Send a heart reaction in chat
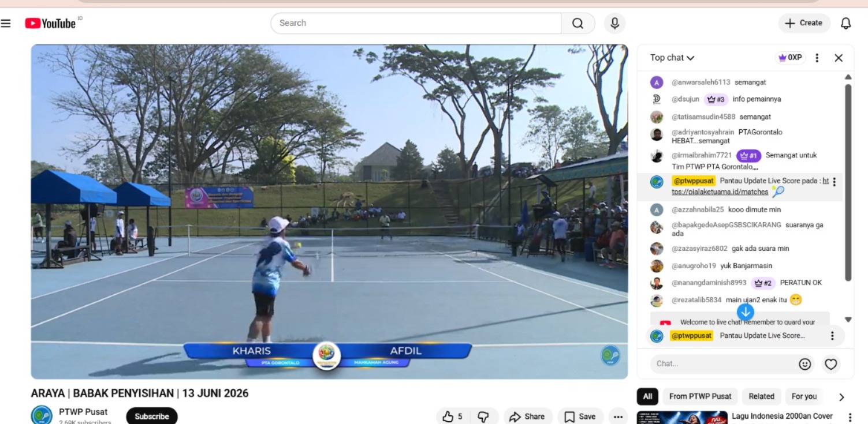Screen dimensions: 868x424 [831, 364]
